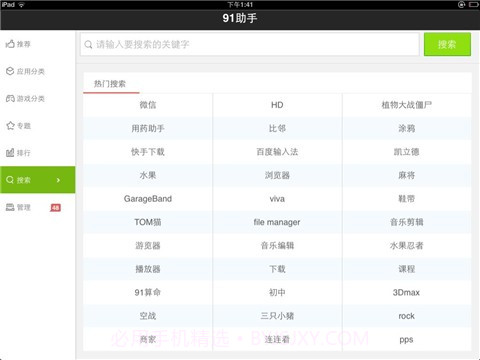Tap 音乐剪辑 in hot searches

pyautogui.click(x=407, y=222)
